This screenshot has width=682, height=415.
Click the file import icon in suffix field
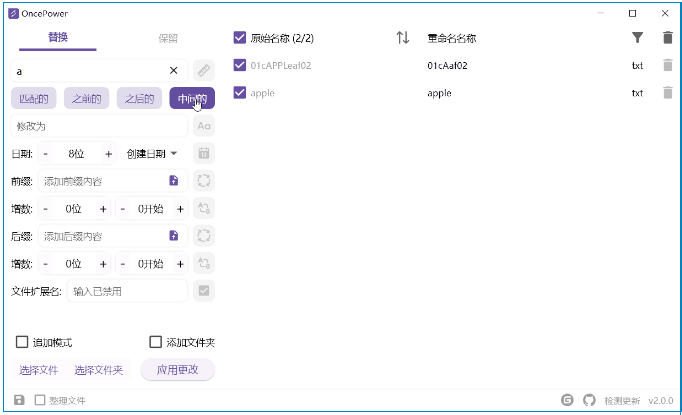174,236
